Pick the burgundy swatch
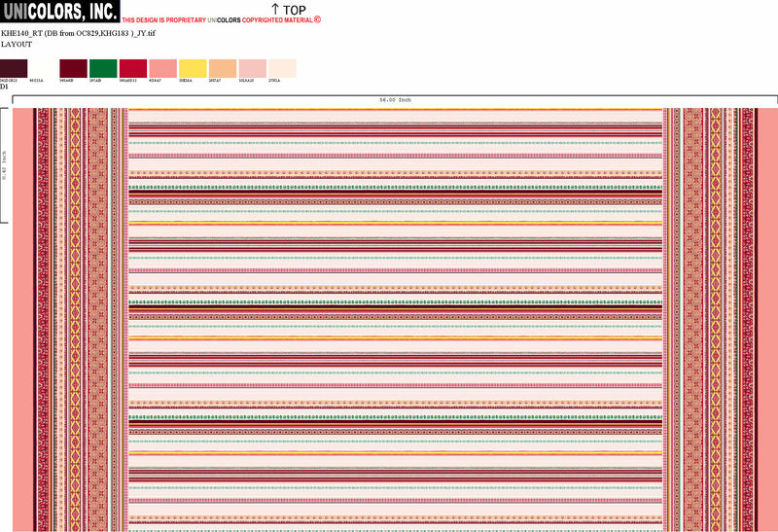Screen dimensions: 778x532 [x=74, y=68]
